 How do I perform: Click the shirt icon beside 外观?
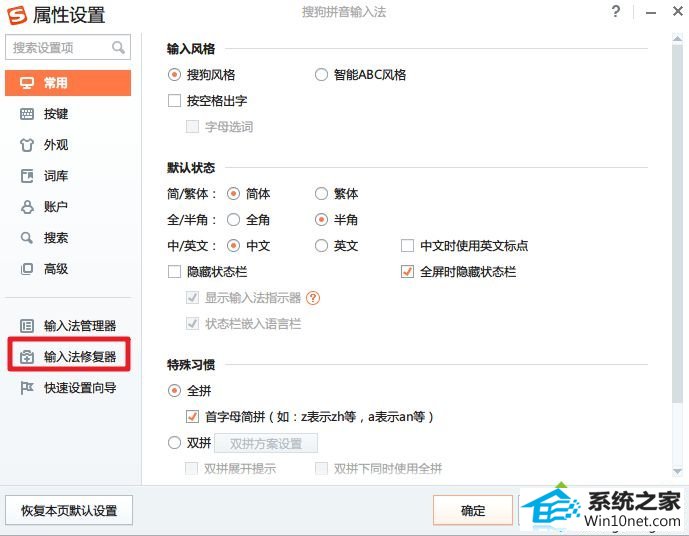(x=27, y=145)
